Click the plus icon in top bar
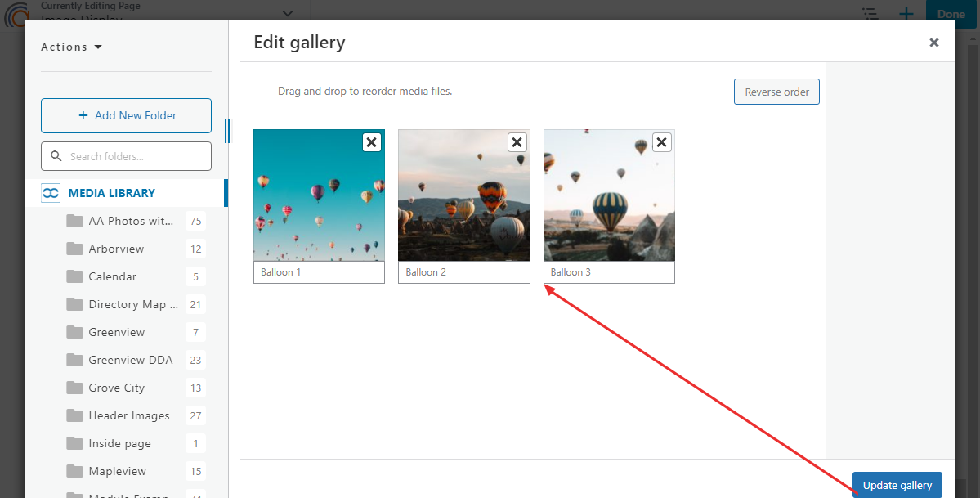 906,14
